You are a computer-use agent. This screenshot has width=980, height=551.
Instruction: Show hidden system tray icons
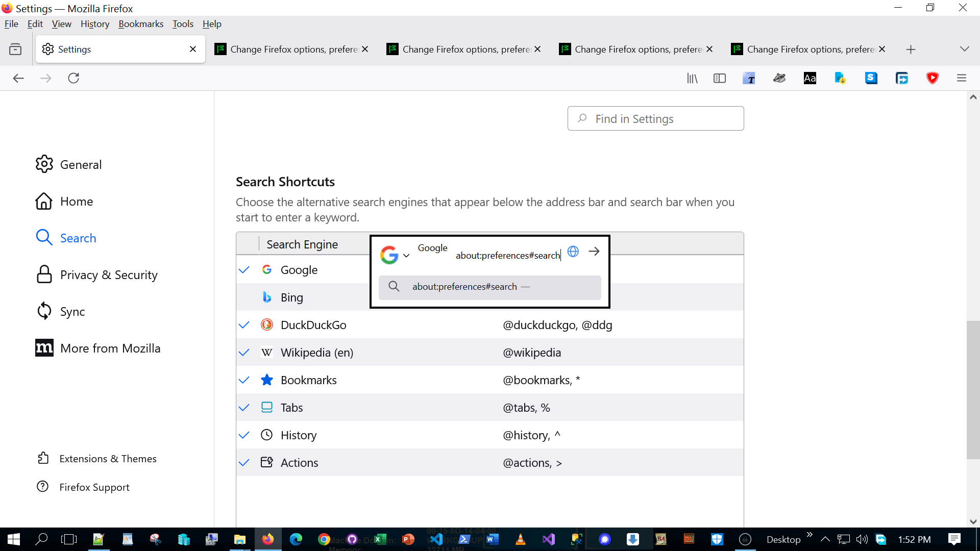coord(825,539)
